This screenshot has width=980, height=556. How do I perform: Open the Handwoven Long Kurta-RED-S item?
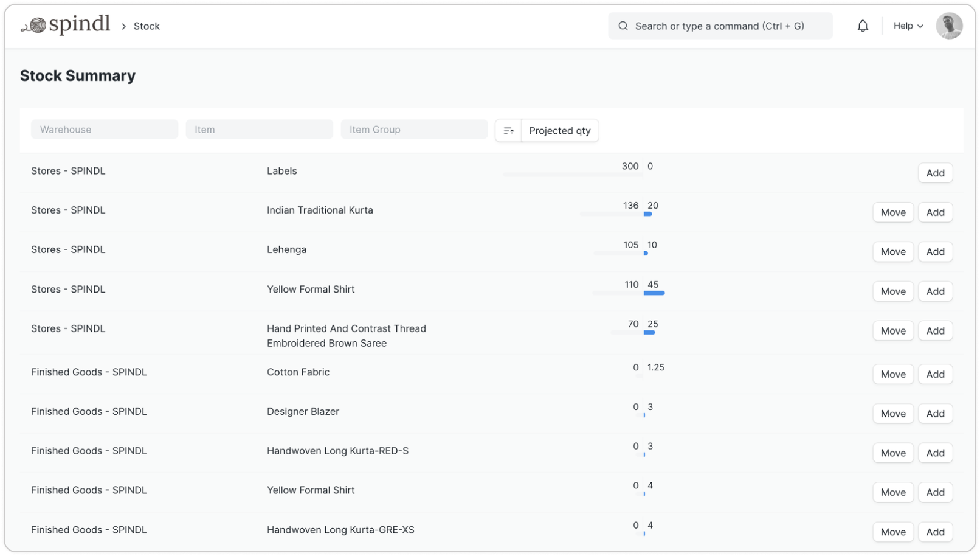337,451
